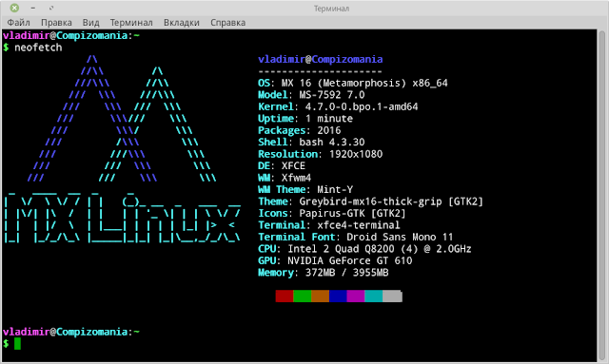
Task: Open the Правка menu
Action: point(56,23)
